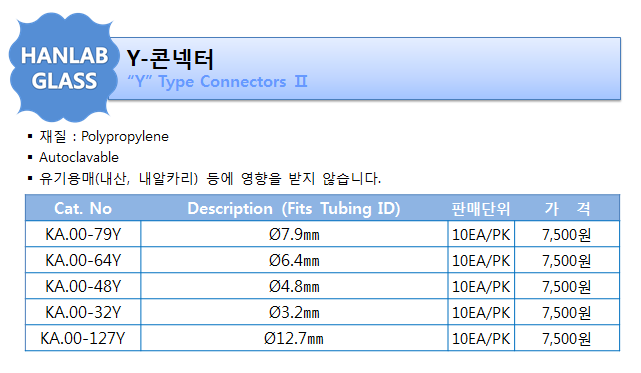Screen dimensions: 641x373
Task: Click the Ø3.2mm description cell
Action: point(294,312)
